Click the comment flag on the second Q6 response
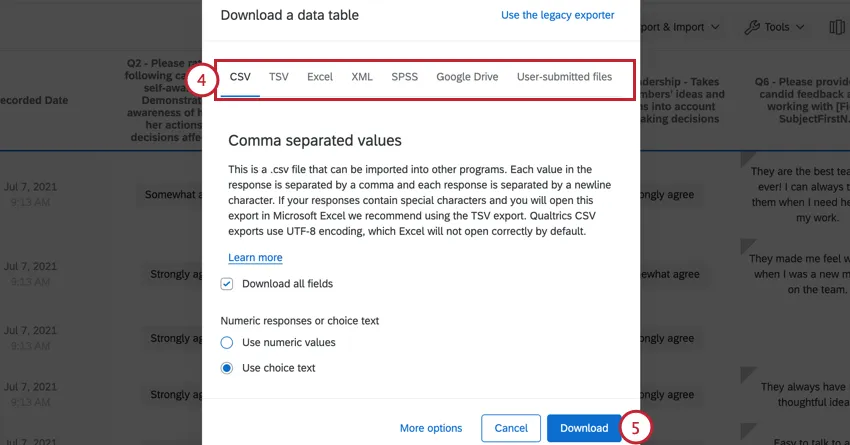850x445 pixels. [x=745, y=245]
